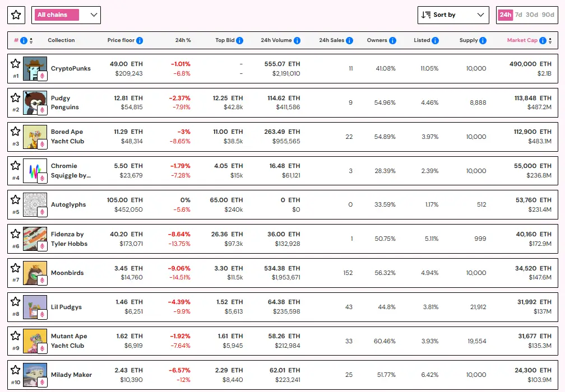Click the Autoglyphs thumbnail image

tap(35, 204)
